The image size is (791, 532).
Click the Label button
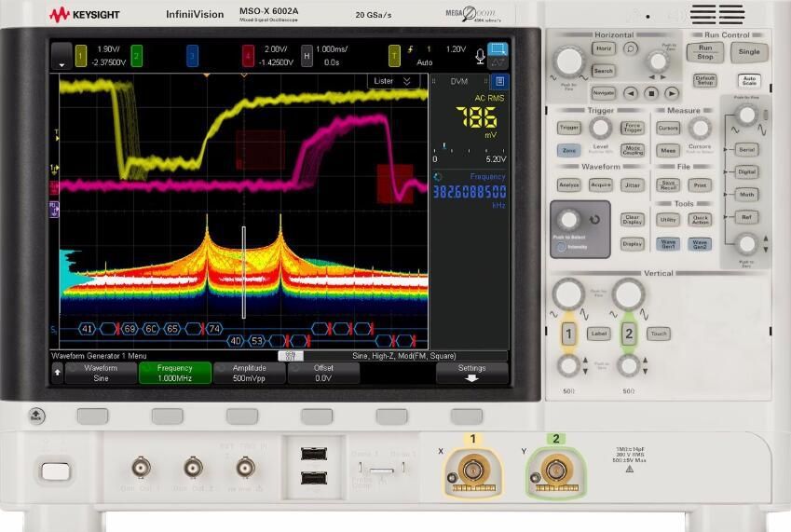click(x=599, y=334)
